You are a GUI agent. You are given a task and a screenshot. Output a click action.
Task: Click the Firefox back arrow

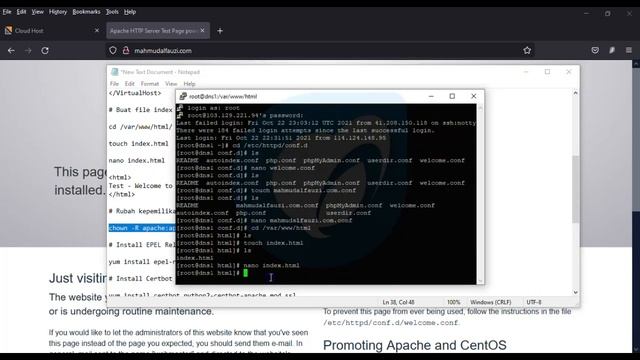(11, 51)
